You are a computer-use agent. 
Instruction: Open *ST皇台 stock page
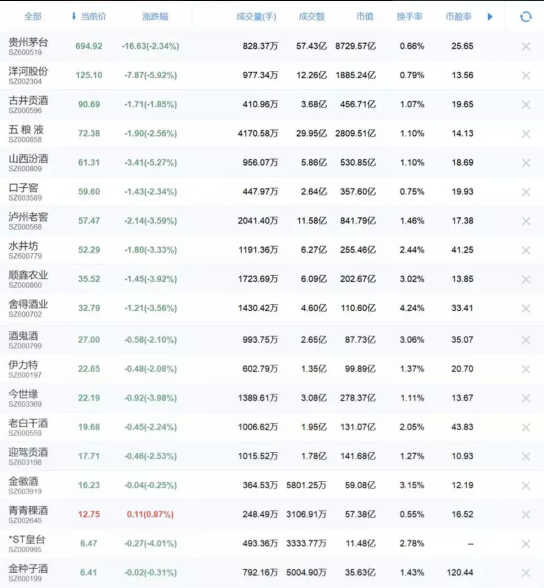(x=27, y=543)
